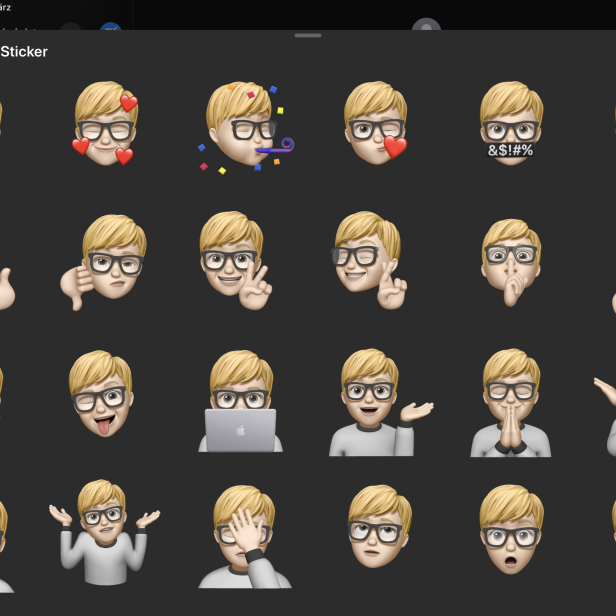Select the shrugging Memoji sticker

(x=104, y=532)
